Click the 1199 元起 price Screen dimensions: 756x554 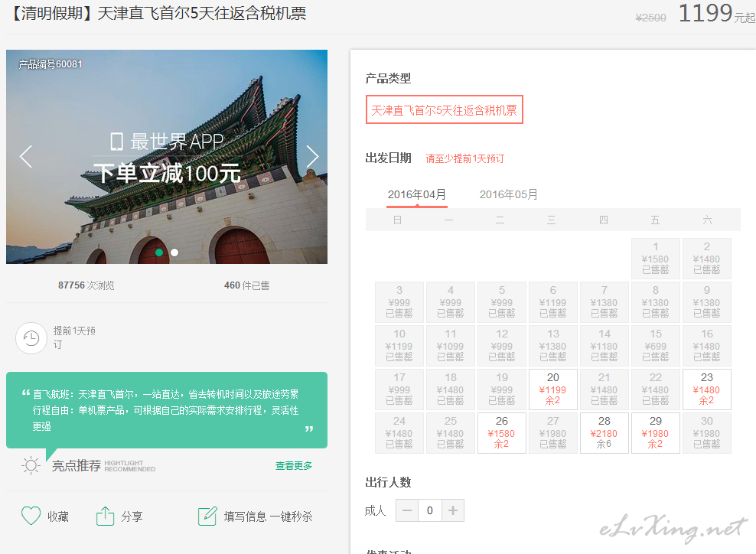click(716, 13)
